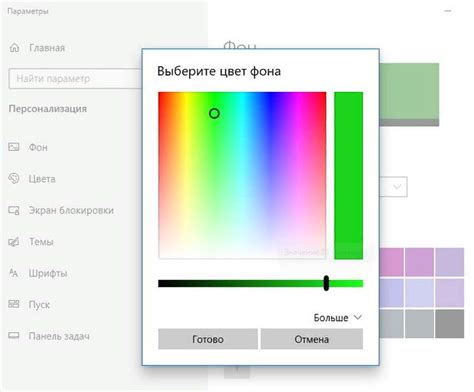Open the Темы icon in sidebar
This screenshot has height=392, width=474.
pyautogui.click(x=14, y=242)
